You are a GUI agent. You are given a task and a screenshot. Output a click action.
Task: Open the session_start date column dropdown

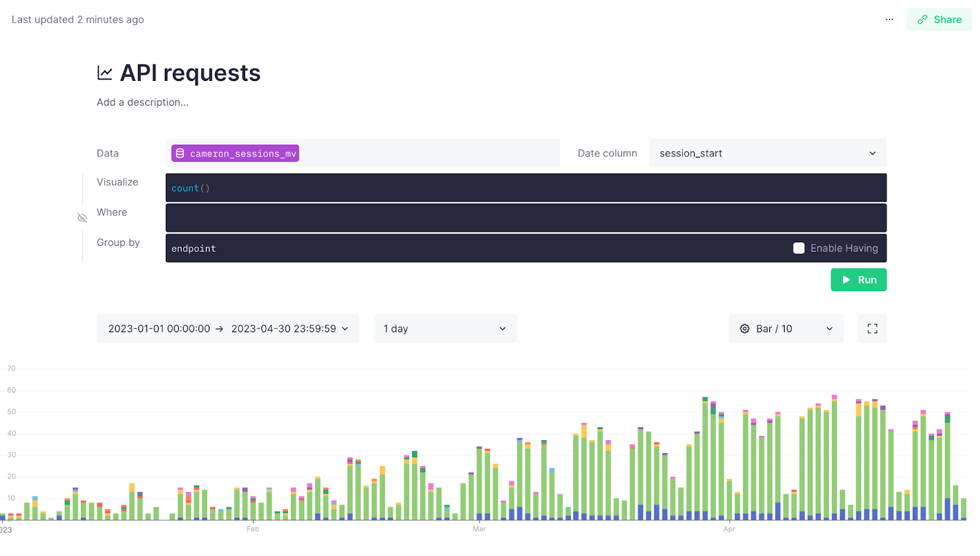click(767, 153)
